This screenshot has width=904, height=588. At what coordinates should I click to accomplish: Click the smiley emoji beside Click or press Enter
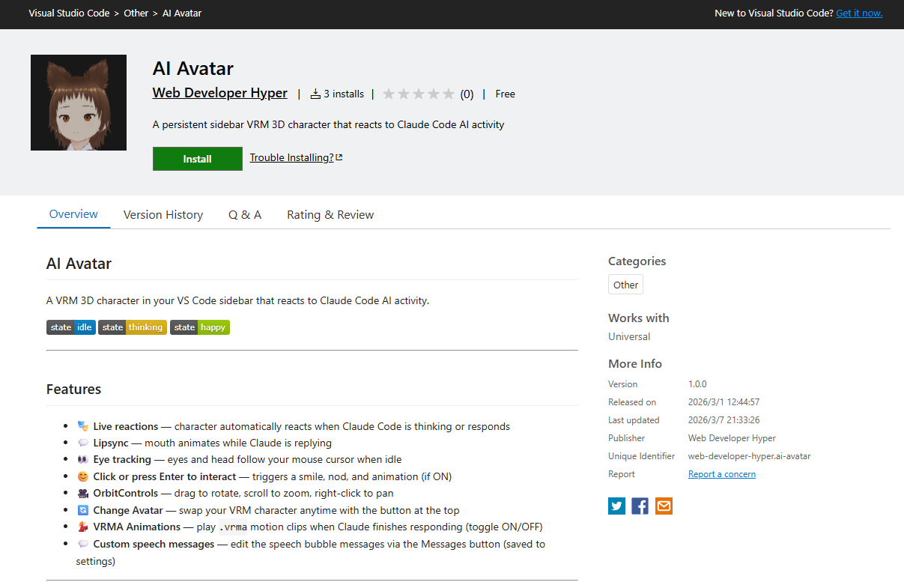[83, 476]
